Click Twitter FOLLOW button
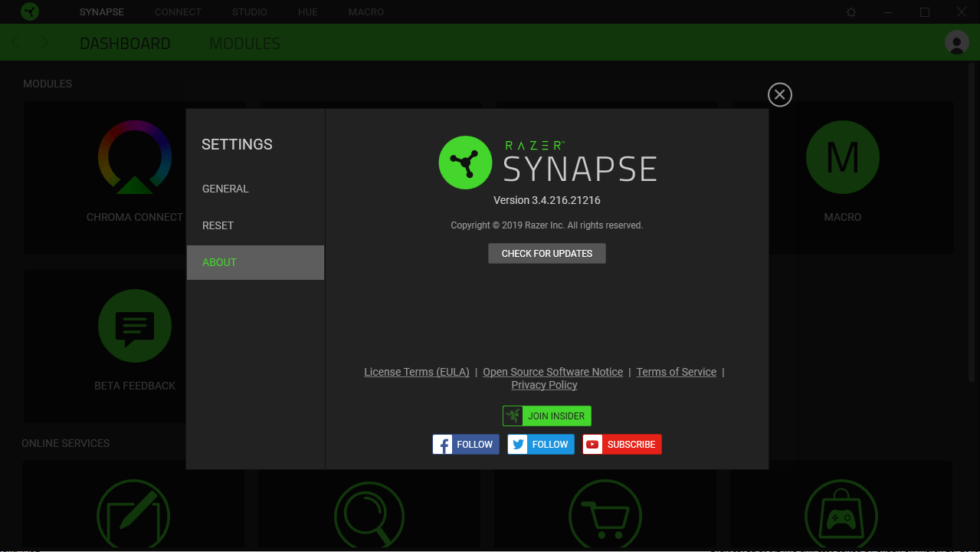This screenshot has width=980, height=552. (x=541, y=444)
